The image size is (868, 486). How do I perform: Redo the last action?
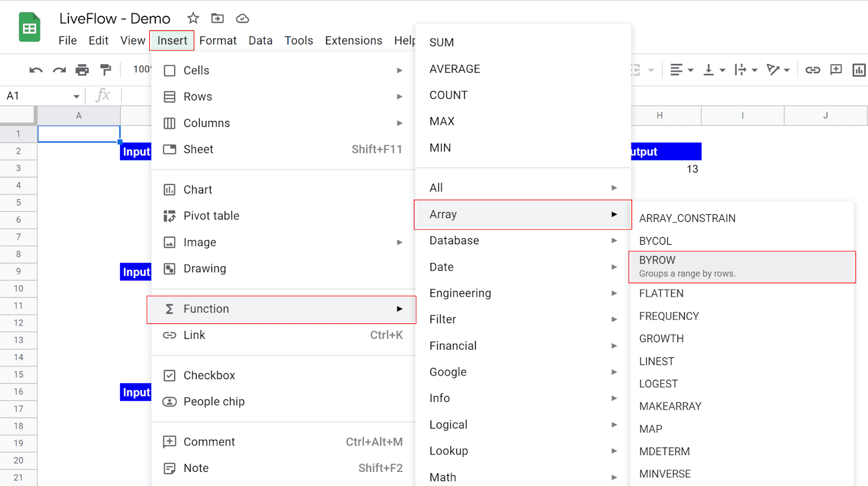tap(59, 70)
